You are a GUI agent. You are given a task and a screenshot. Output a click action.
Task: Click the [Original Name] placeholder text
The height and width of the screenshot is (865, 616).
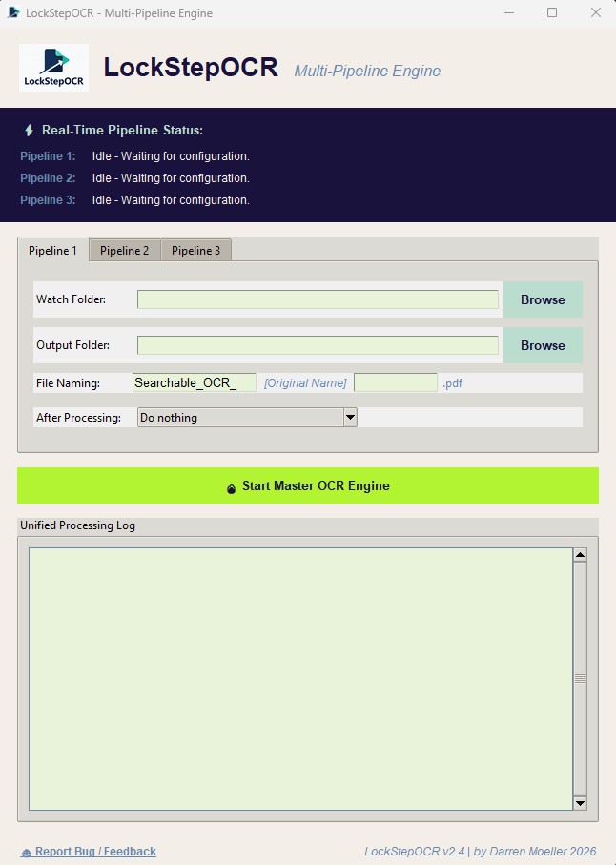(305, 383)
